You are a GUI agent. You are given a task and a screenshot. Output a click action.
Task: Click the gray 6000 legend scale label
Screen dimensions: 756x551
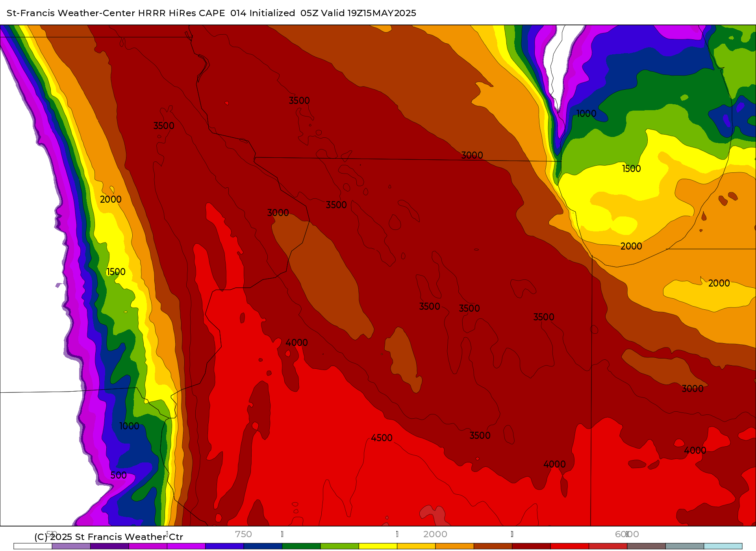[x=627, y=534]
